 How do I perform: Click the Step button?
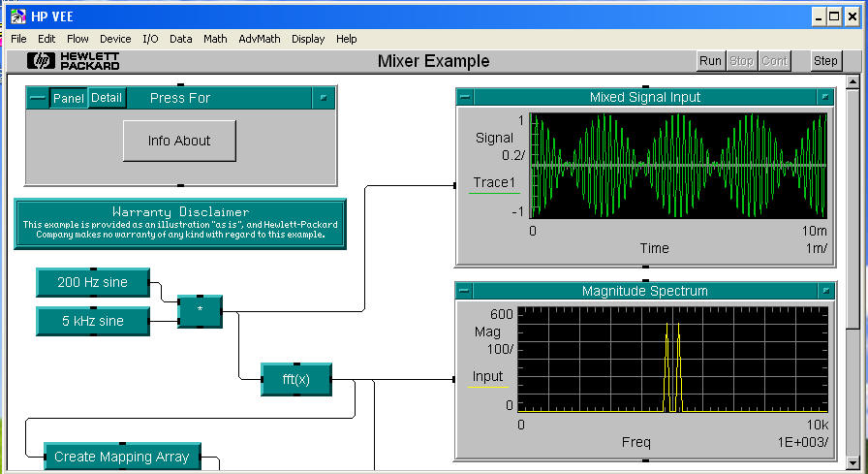[x=825, y=61]
